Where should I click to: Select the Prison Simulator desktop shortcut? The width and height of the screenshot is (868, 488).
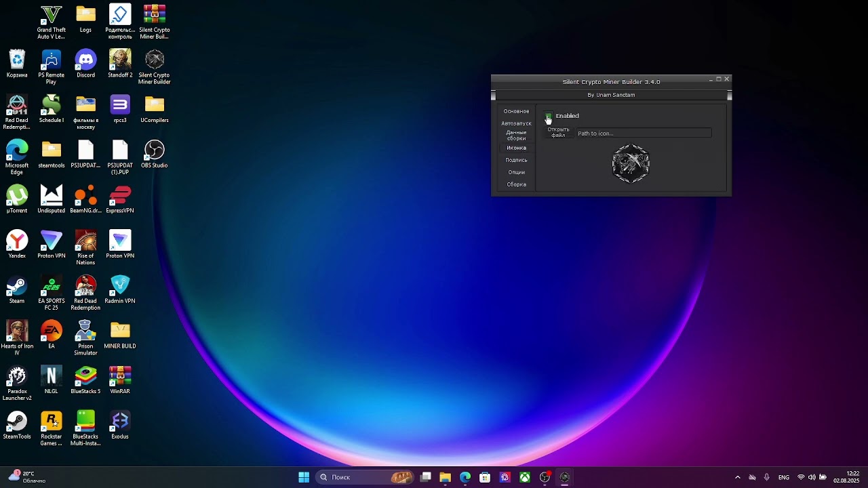(85, 338)
